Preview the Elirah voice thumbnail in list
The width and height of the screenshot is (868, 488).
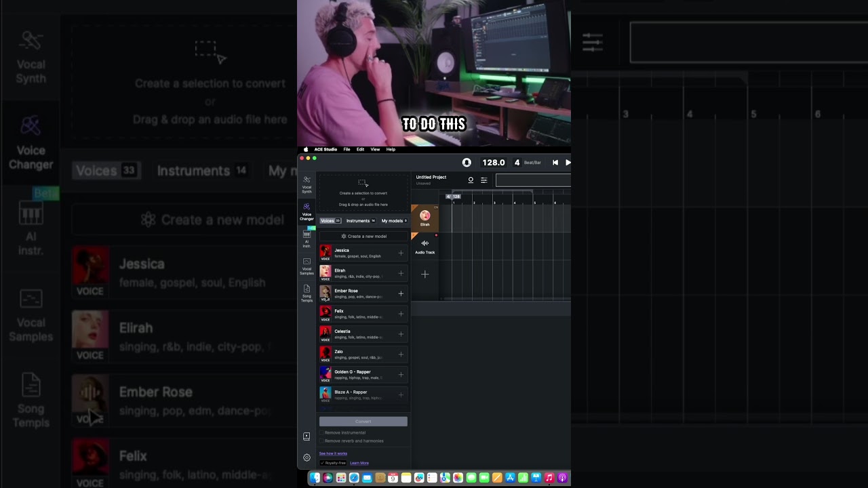(x=325, y=273)
